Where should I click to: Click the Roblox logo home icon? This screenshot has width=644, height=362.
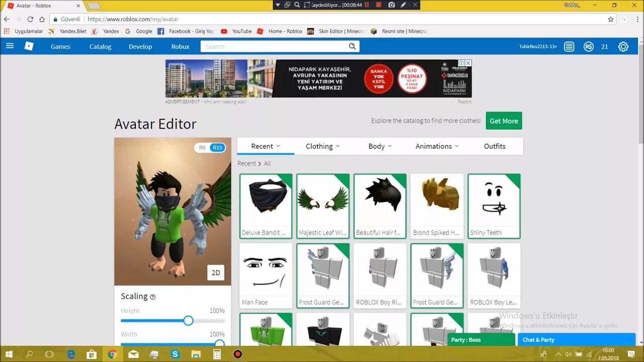[29, 46]
